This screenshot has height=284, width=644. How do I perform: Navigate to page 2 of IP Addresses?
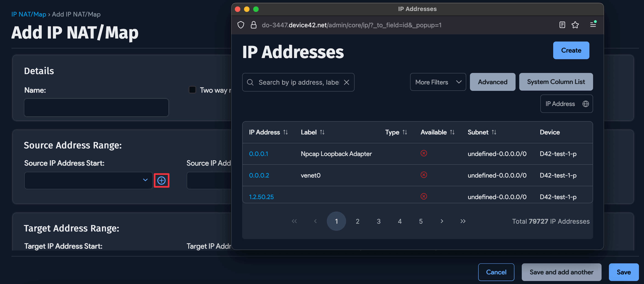click(x=358, y=221)
